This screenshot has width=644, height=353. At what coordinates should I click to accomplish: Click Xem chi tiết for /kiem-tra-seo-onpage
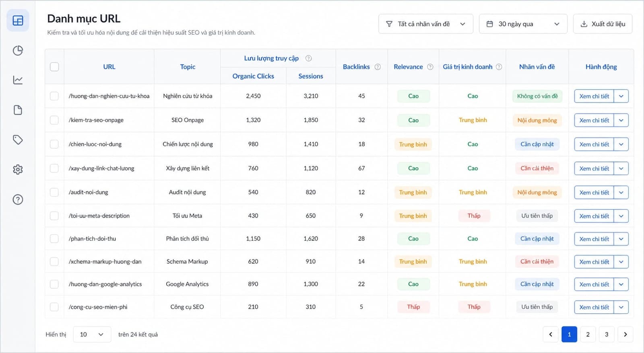tap(594, 120)
